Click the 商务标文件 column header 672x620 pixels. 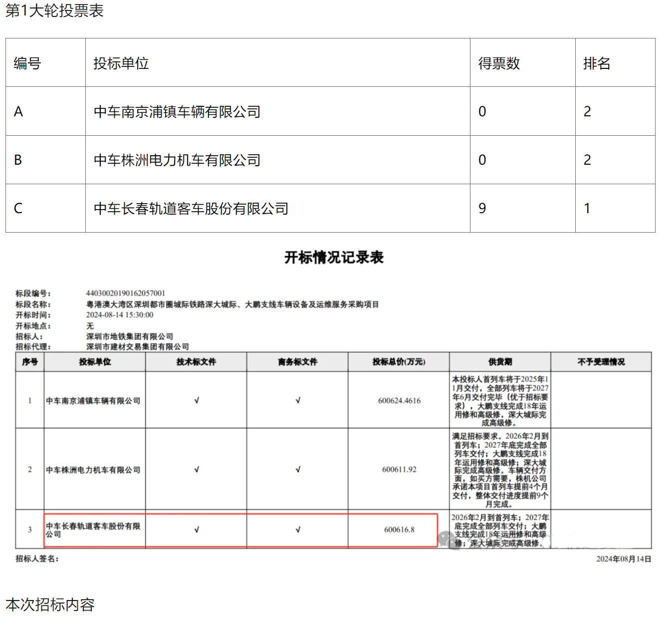tap(297, 362)
